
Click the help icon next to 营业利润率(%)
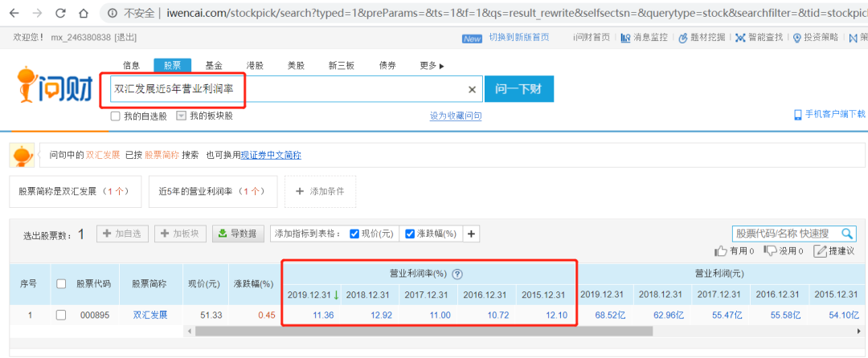[x=457, y=274]
